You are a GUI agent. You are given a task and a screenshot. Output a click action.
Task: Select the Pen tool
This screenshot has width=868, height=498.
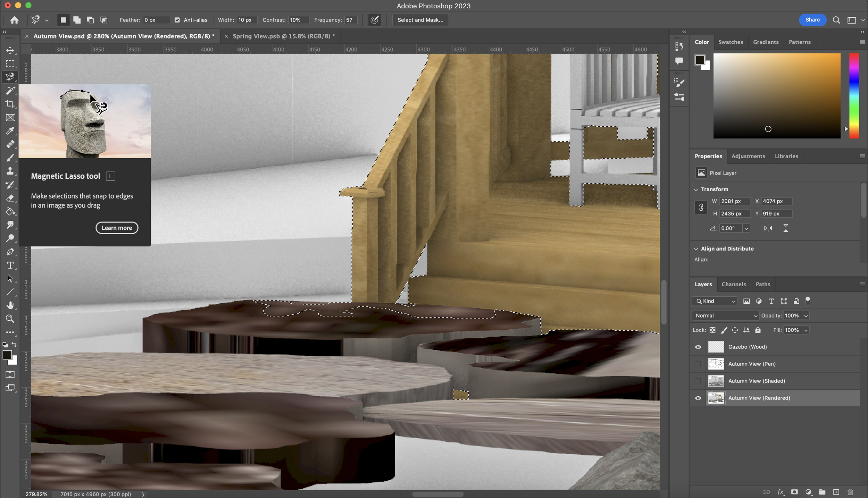(x=10, y=252)
